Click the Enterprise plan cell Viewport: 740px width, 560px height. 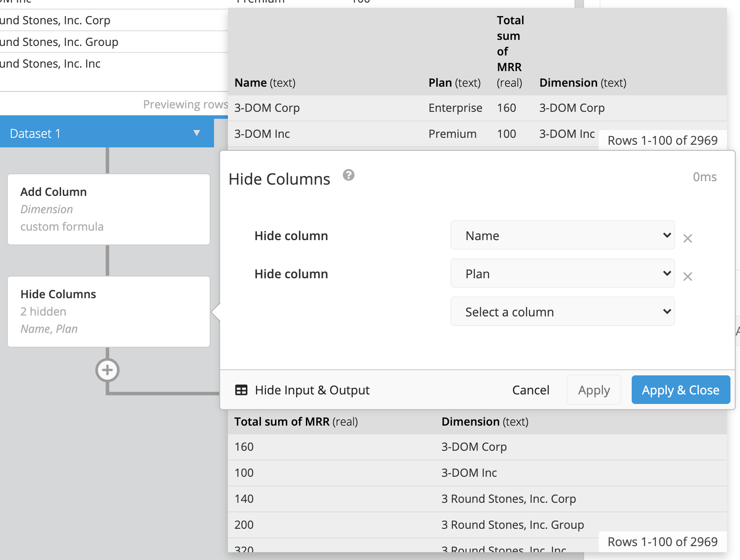[x=455, y=108]
